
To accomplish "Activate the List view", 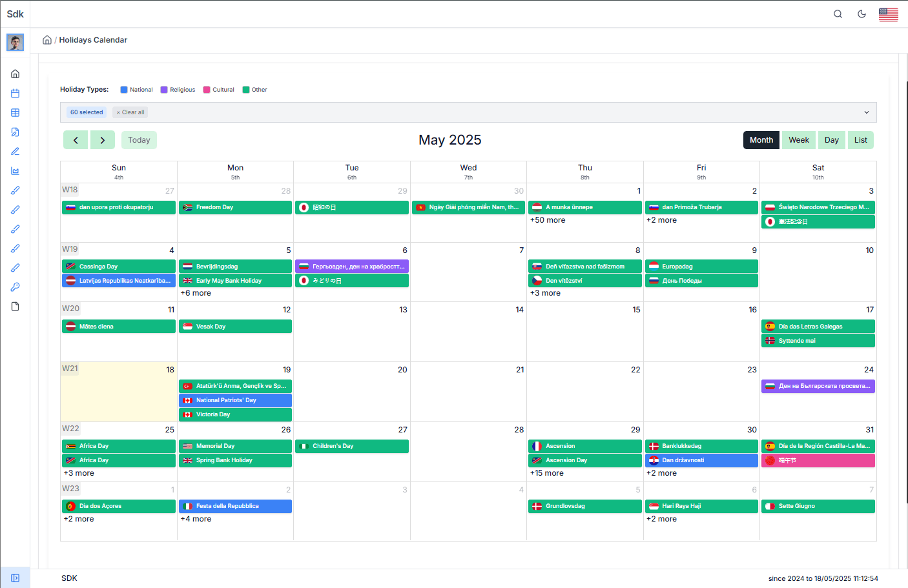I will click(861, 139).
